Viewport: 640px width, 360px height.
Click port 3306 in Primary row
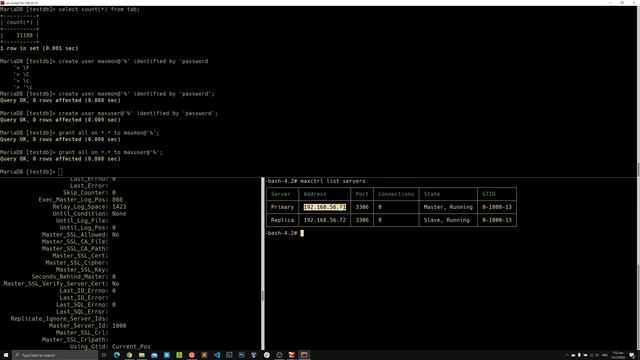[362, 207]
